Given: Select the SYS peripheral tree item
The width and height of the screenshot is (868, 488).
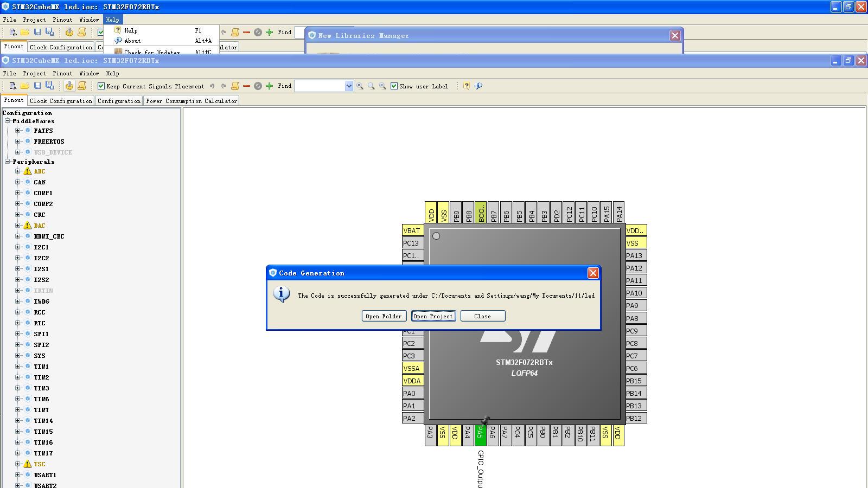Looking at the screenshot, I should (x=40, y=356).
